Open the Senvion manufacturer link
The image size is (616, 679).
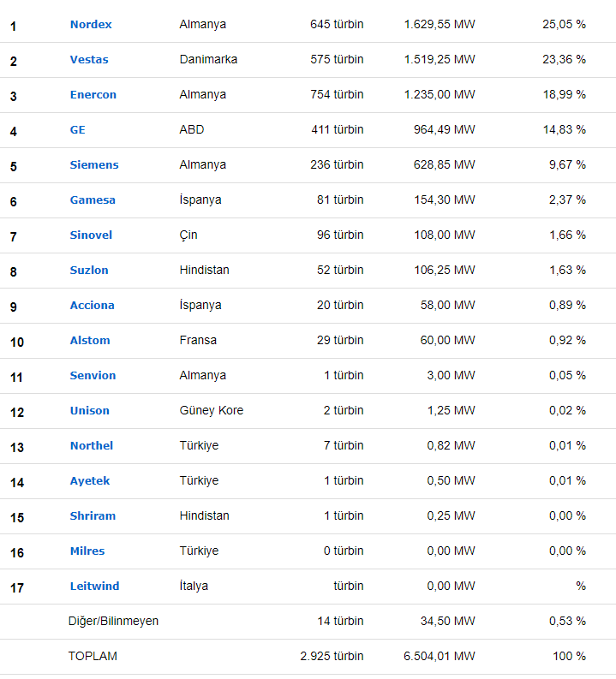pos(93,376)
